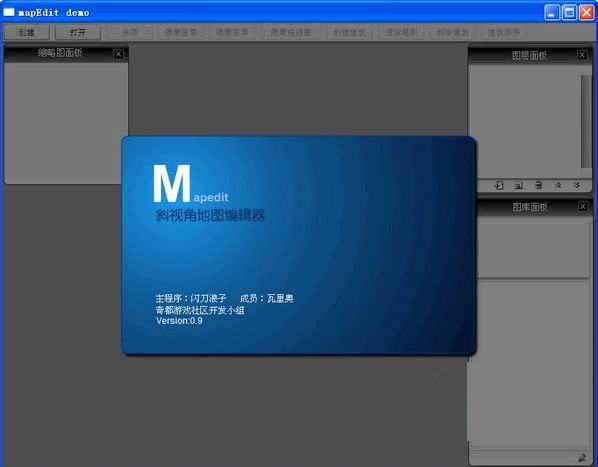The image size is (598, 467).
Task: Move layer down with the double-chevron down icon
Action: [x=577, y=185]
